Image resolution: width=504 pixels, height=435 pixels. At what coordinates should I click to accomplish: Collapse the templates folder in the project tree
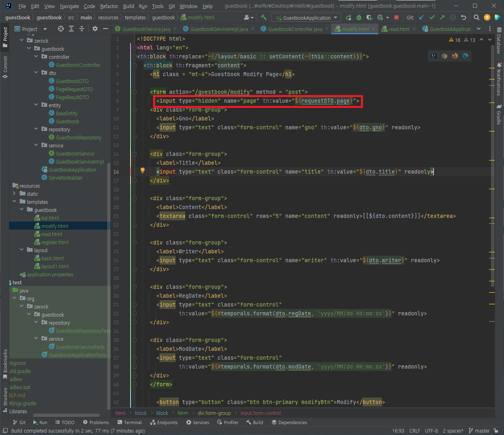click(15, 202)
